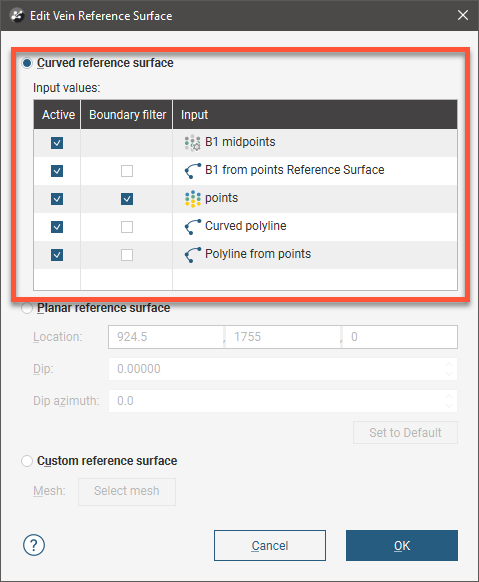The image size is (479, 582).
Task: Enable Boundary filter for B1 from points Reference Surface
Action: tap(127, 171)
